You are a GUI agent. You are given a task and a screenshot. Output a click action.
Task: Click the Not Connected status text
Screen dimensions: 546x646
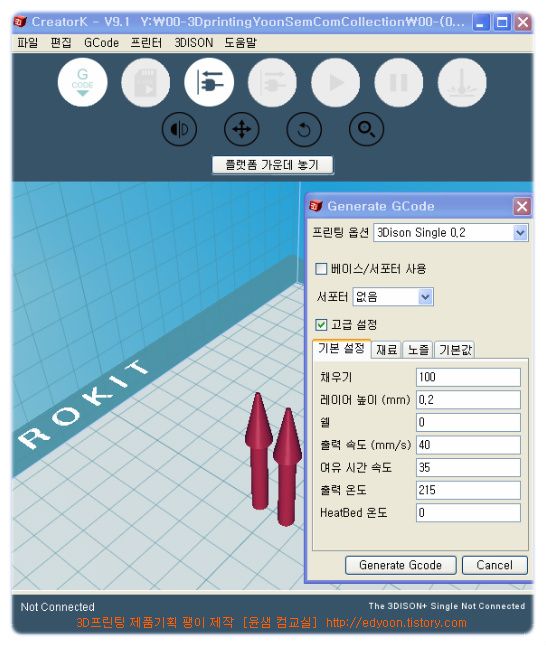[58, 607]
